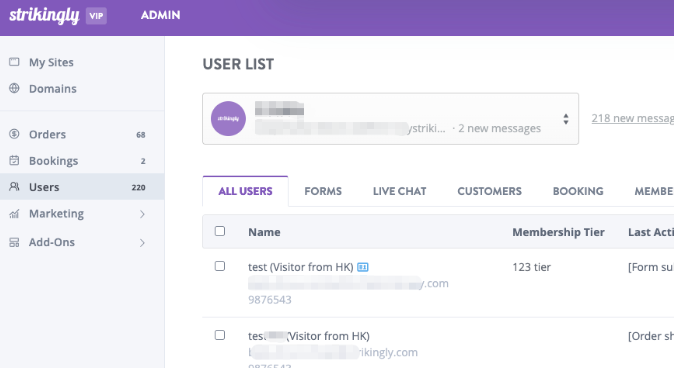Click the Add-Ons icon
The image size is (674, 368).
pos(14,242)
